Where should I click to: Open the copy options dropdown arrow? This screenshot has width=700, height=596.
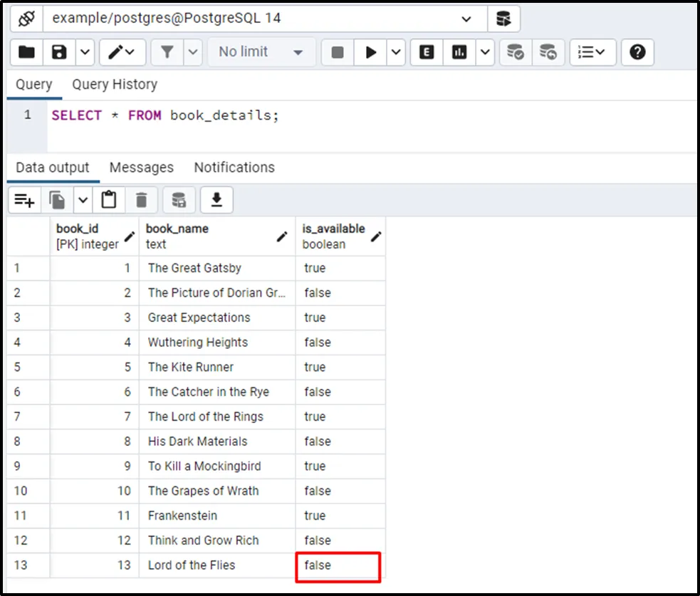[83, 201]
